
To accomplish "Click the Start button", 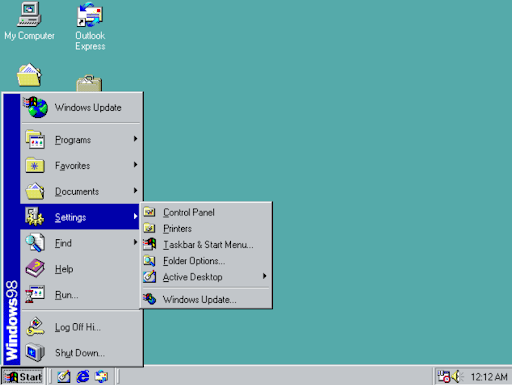I will pos(23,377).
